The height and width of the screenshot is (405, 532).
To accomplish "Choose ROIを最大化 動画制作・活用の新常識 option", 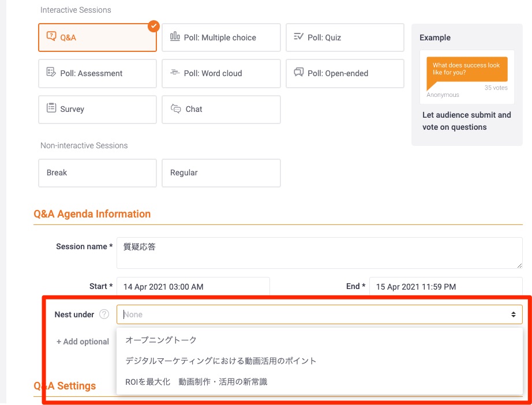I will 196,381.
